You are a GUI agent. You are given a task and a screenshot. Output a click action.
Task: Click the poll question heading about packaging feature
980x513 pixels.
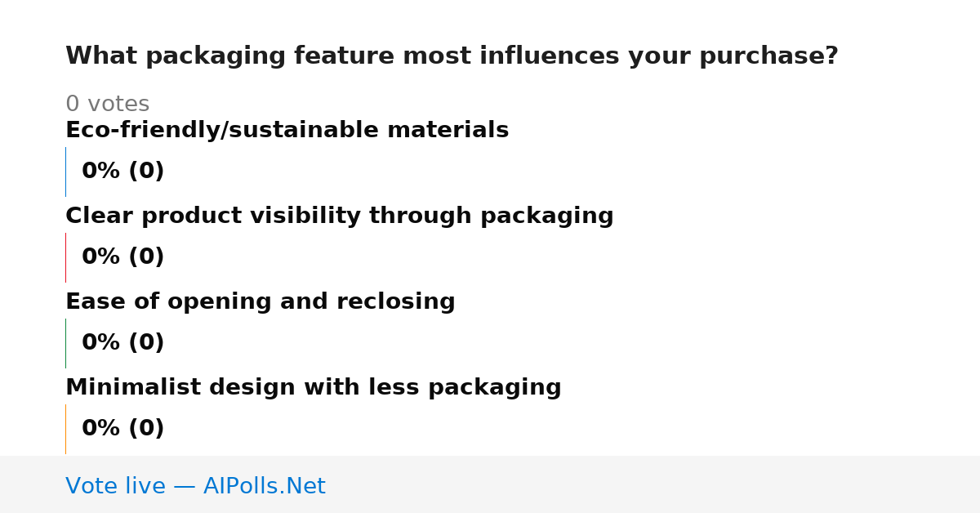[452, 56]
